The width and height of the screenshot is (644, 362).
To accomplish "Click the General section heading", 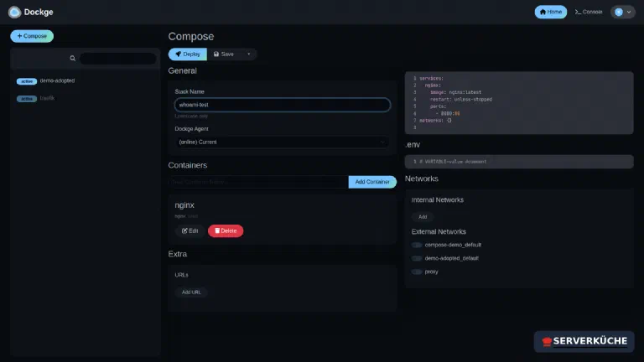I will [182, 71].
